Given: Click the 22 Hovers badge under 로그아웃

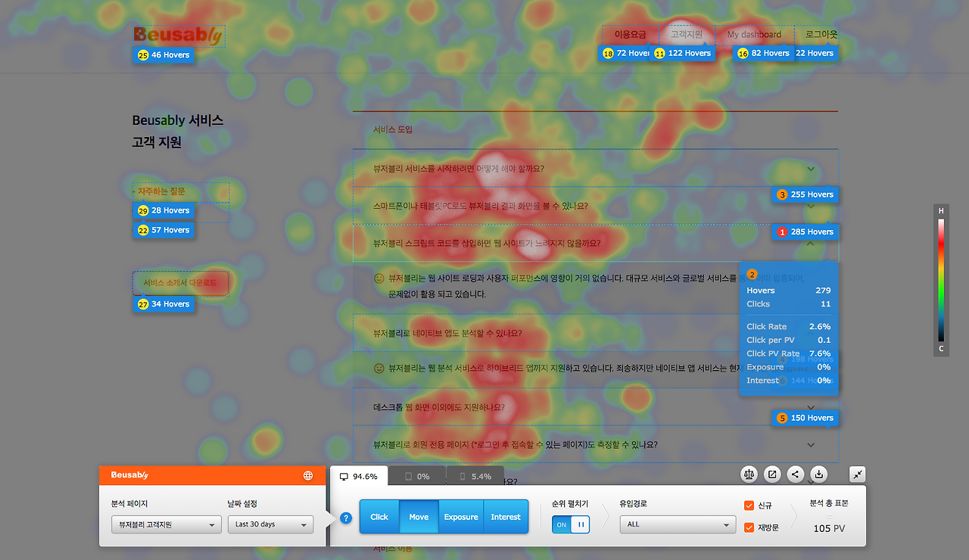Looking at the screenshot, I should [x=815, y=53].
